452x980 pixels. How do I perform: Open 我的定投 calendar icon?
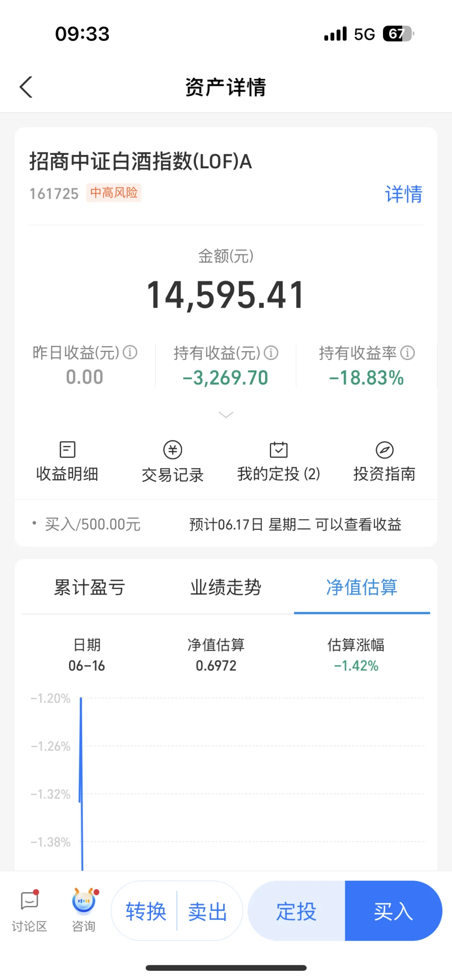(279, 450)
